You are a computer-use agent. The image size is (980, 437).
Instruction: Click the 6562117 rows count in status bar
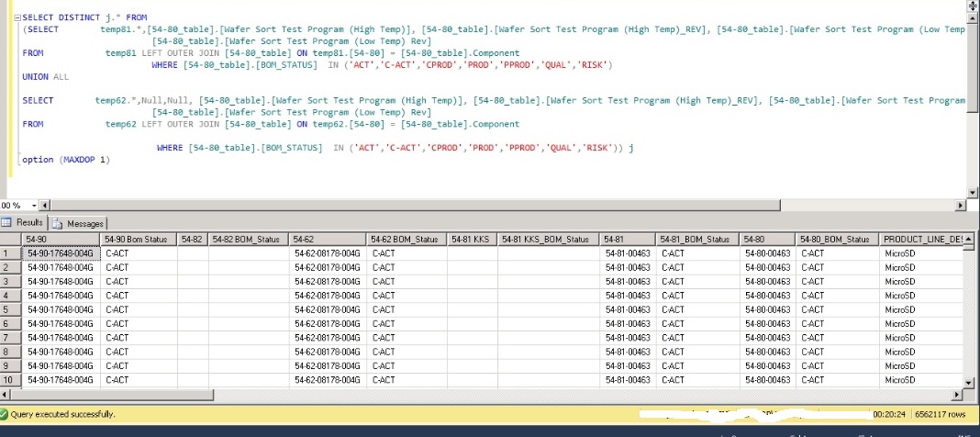click(x=940, y=414)
